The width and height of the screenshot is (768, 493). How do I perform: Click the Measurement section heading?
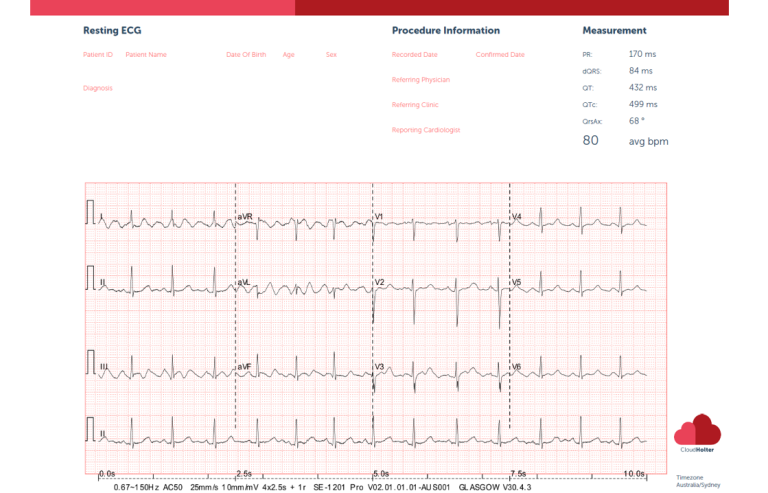click(614, 31)
